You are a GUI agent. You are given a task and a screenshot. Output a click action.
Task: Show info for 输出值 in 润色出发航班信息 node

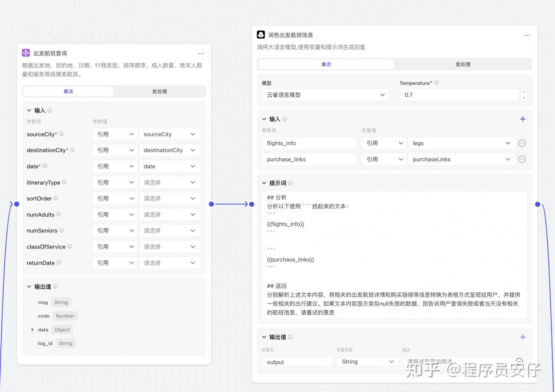(x=290, y=337)
